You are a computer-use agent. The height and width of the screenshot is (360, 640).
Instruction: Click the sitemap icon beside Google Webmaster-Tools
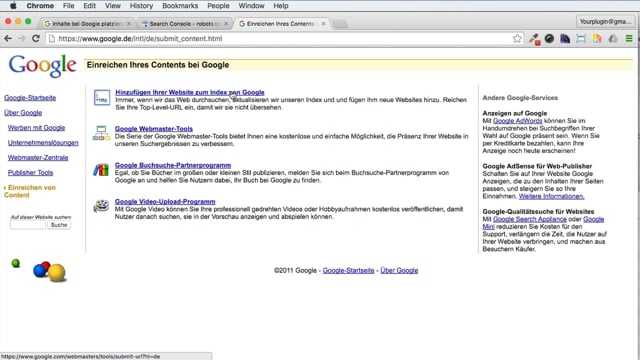coord(101,133)
